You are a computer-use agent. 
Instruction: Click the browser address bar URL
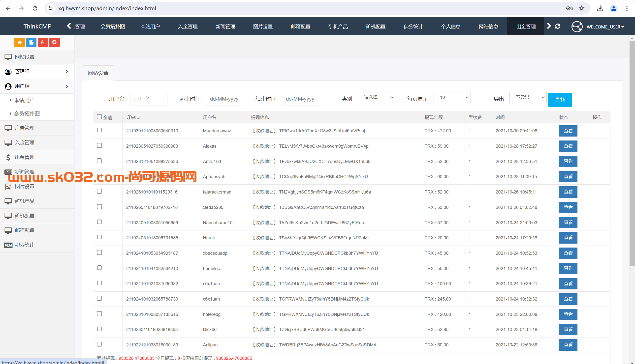[107, 8]
